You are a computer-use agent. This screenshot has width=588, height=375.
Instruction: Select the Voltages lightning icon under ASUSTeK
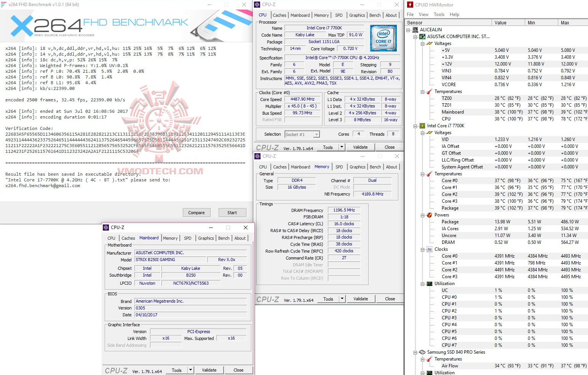pyautogui.click(x=430, y=43)
